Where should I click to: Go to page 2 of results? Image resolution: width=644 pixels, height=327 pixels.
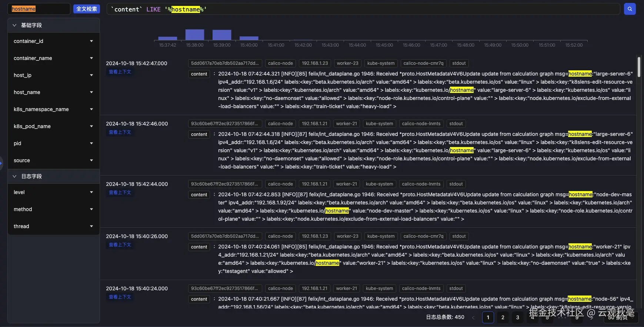503,317
